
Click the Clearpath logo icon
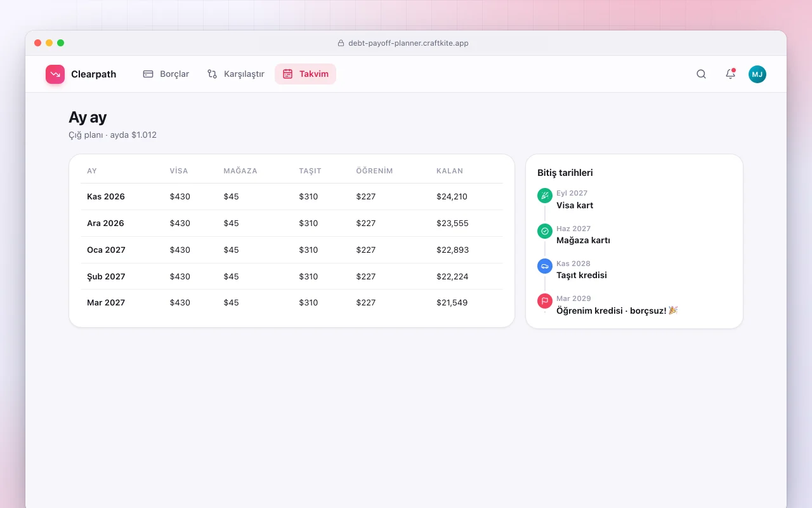coord(55,74)
